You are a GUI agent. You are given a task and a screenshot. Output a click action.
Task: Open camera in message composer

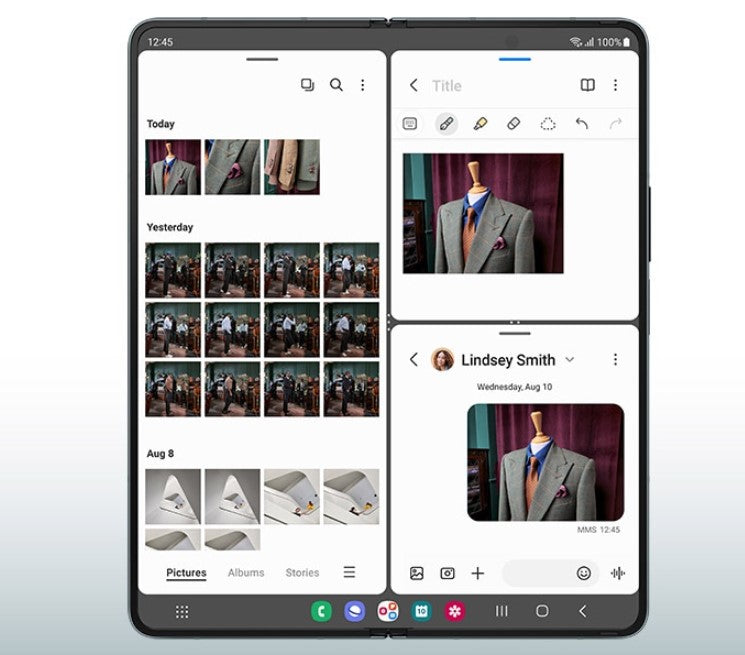point(447,573)
